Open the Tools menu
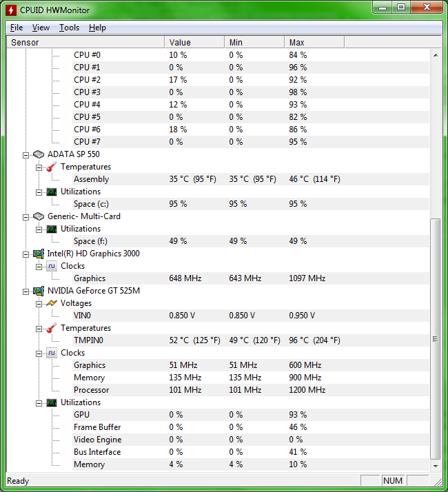 (x=69, y=28)
